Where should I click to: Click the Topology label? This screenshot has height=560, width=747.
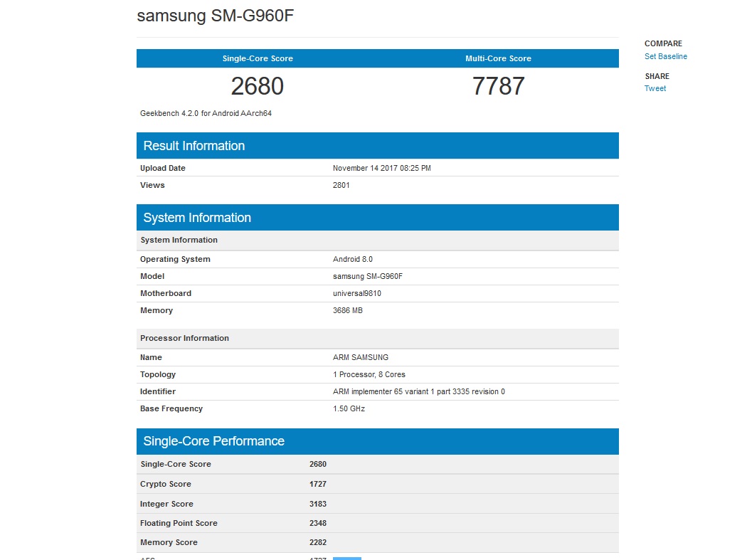[158, 374]
